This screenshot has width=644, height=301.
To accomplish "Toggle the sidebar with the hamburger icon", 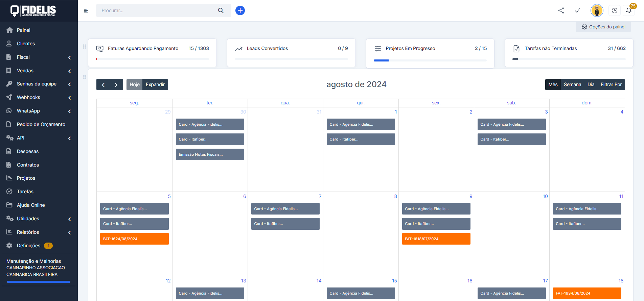I will (x=86, y=11).
